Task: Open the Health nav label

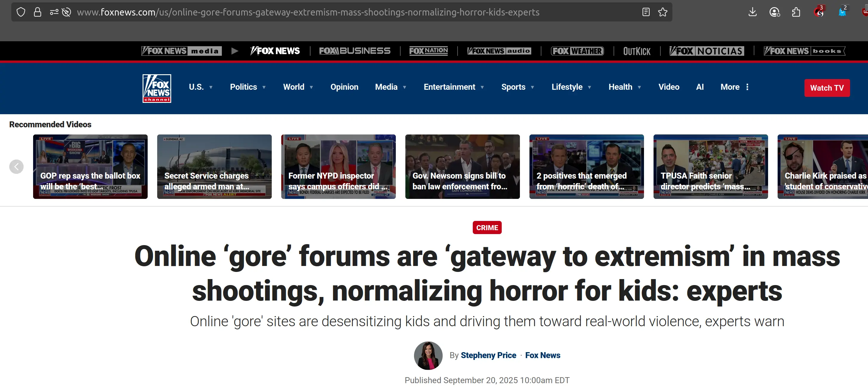Action: click(620, 87)
